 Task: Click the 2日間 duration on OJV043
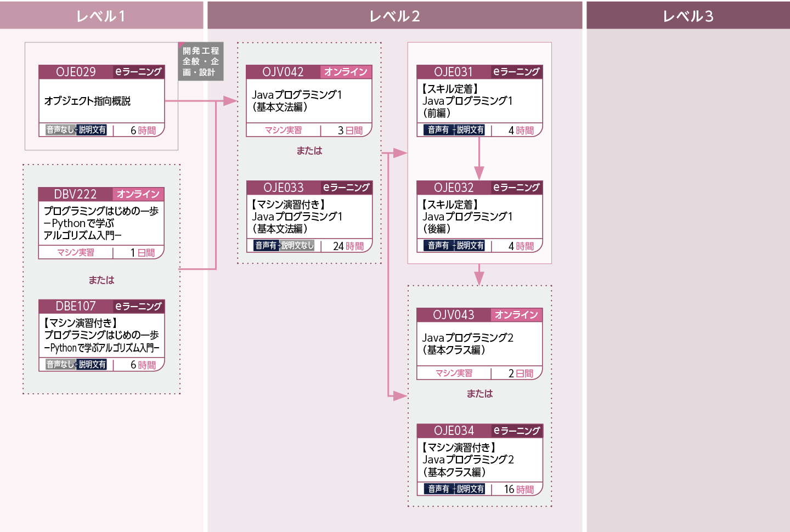point(521,373)
